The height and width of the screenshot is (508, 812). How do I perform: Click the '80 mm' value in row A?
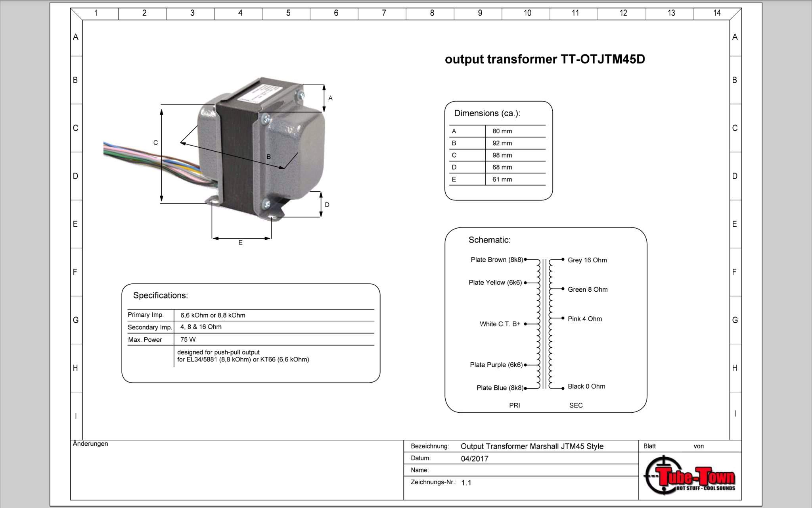point(502,131)
